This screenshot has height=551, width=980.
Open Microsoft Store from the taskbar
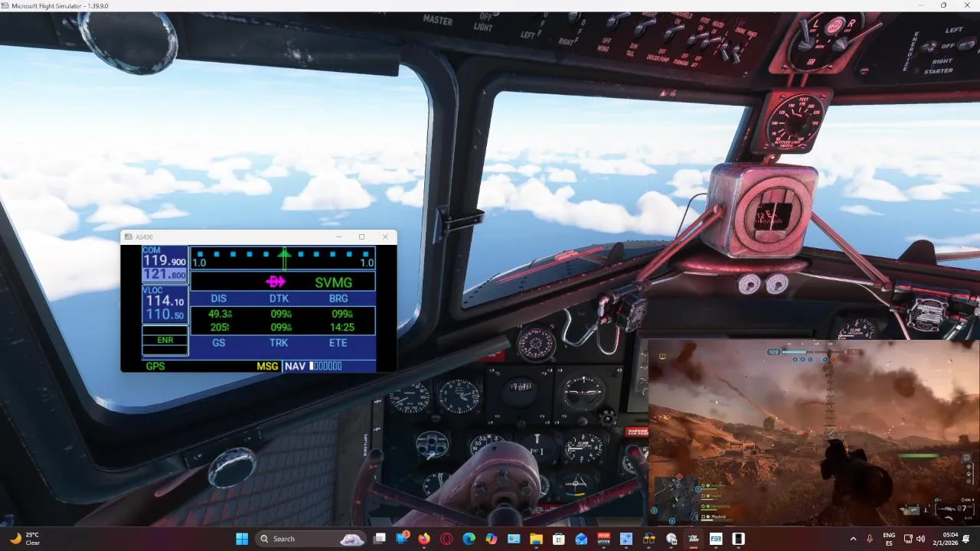coord(559,539)
